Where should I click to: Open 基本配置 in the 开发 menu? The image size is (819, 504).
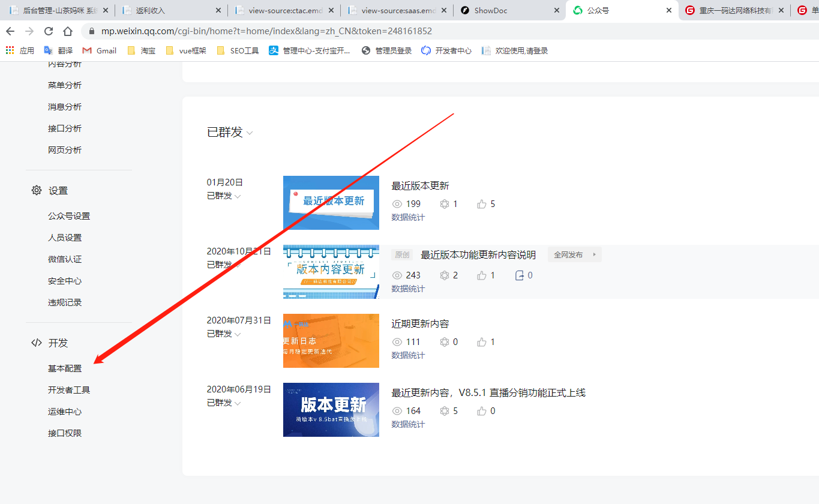coord(65,368)
